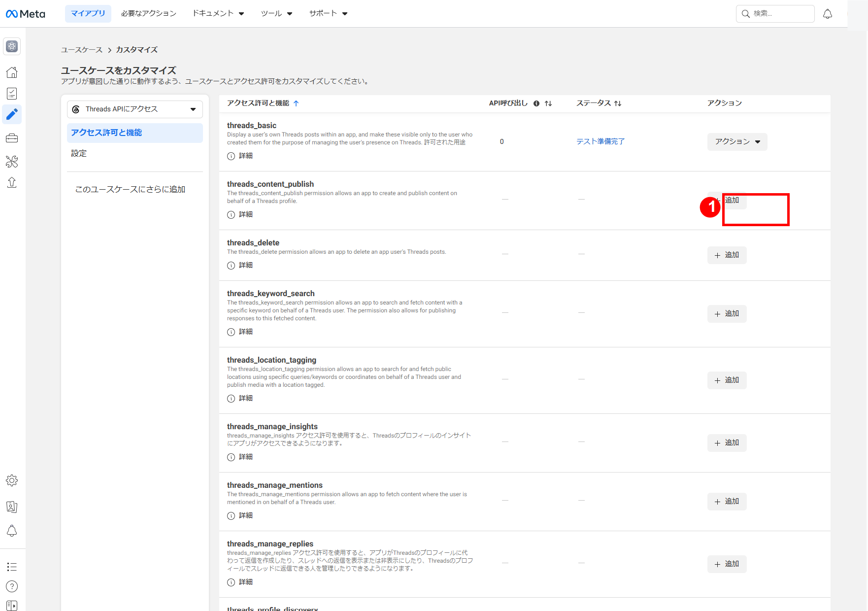Open app settings gear in sidebar
The image size is (868, 611).
coord(12,480)
